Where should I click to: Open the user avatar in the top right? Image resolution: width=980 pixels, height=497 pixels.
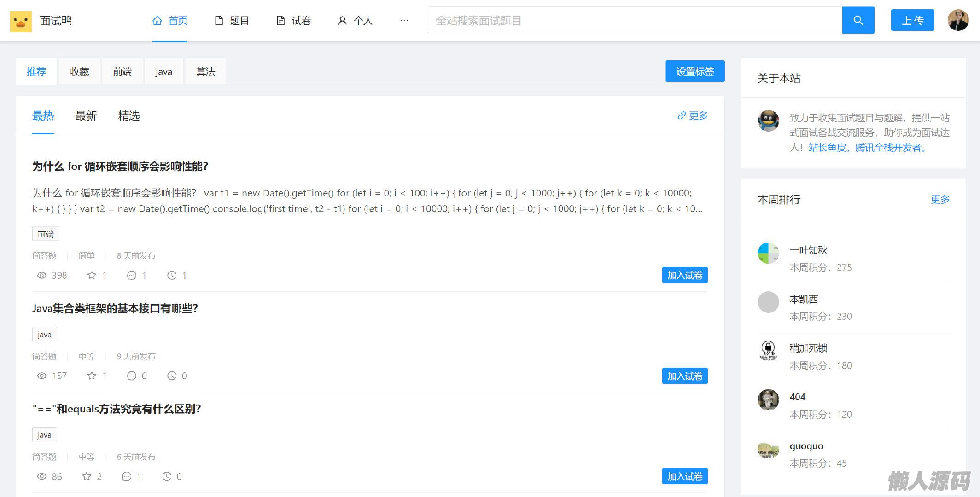tap(958, 20)
